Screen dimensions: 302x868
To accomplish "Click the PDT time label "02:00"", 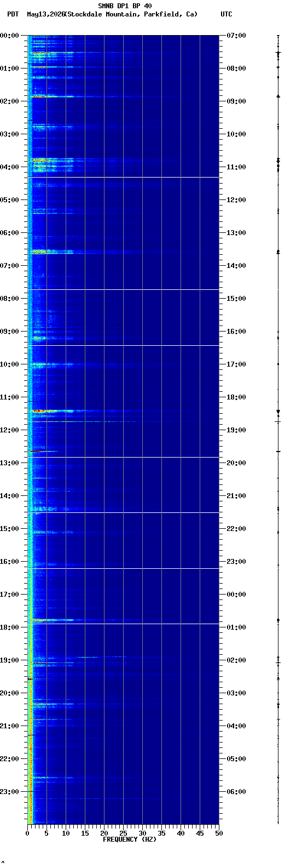I will pos(9,101).
